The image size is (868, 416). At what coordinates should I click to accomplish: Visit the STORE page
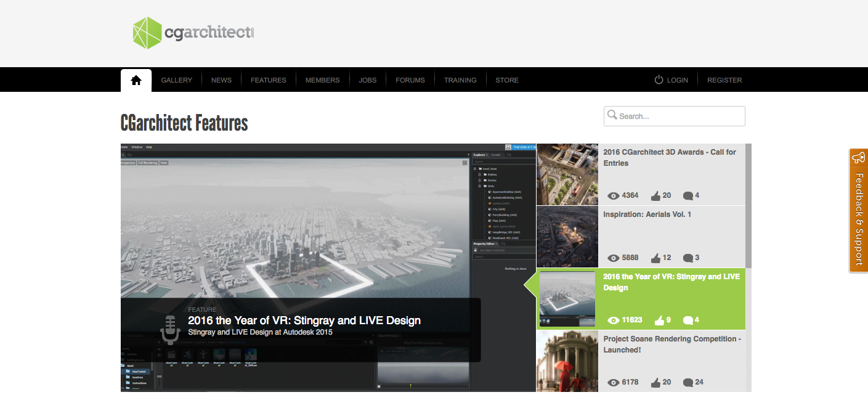coord(507,80)
